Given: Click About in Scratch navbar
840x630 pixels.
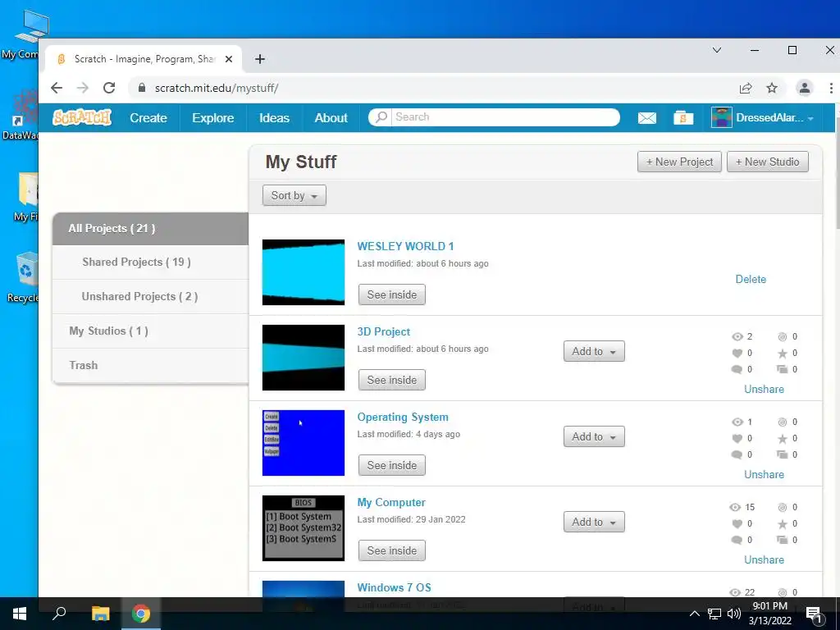Looking at the screenshot, I should tap(331, 118).
